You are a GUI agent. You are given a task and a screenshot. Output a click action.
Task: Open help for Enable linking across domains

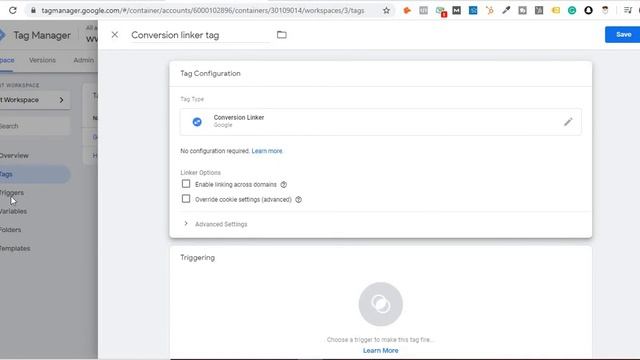pos(284,184)
